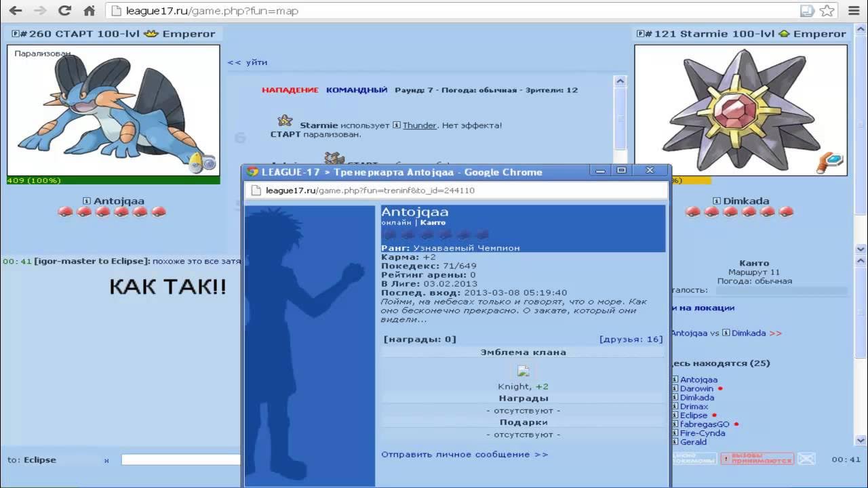Click the held item icon on Starmie image

click(x=830, y=161)
